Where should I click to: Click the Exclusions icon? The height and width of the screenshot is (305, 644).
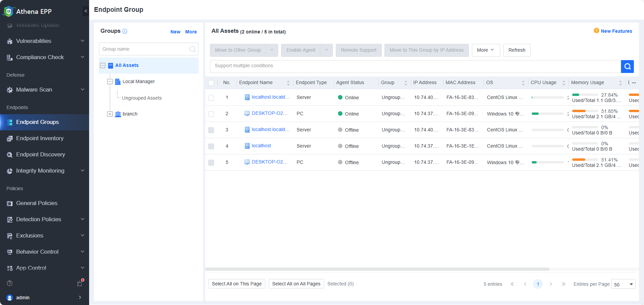point(10,236)
